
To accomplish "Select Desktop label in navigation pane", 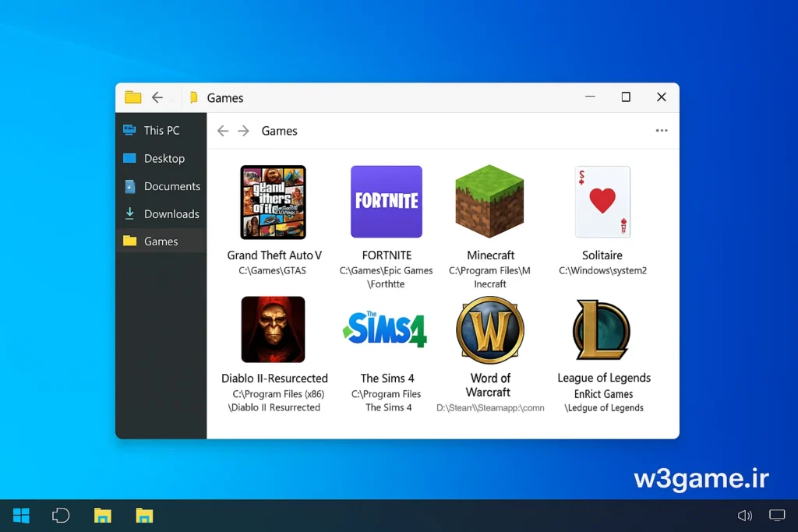I will pyautogui.click(x=164, y=159).
